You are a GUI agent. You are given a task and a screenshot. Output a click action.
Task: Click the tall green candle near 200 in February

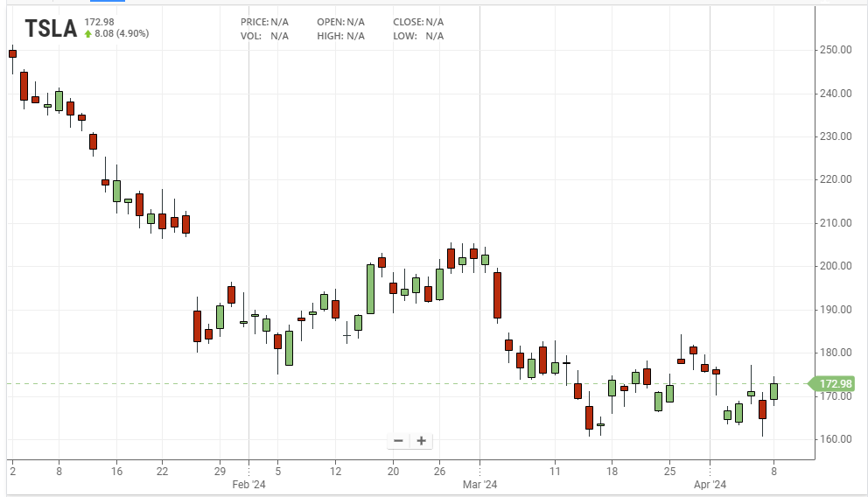[370, 289]
